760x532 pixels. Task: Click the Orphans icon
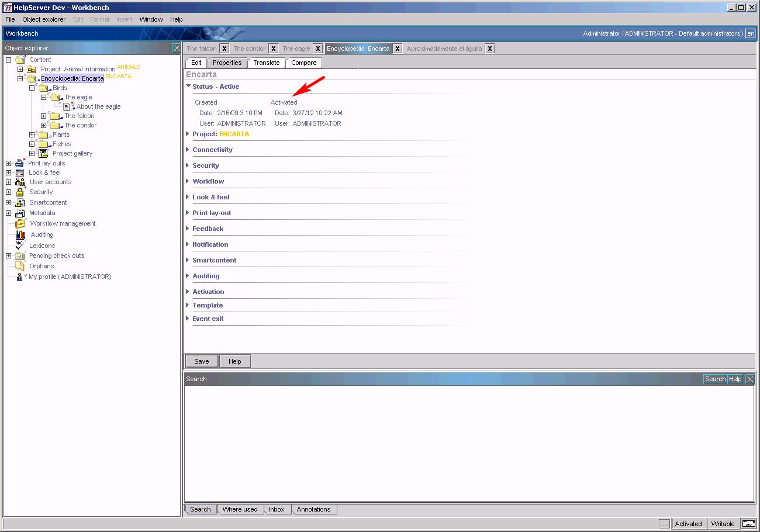[20, 266]
